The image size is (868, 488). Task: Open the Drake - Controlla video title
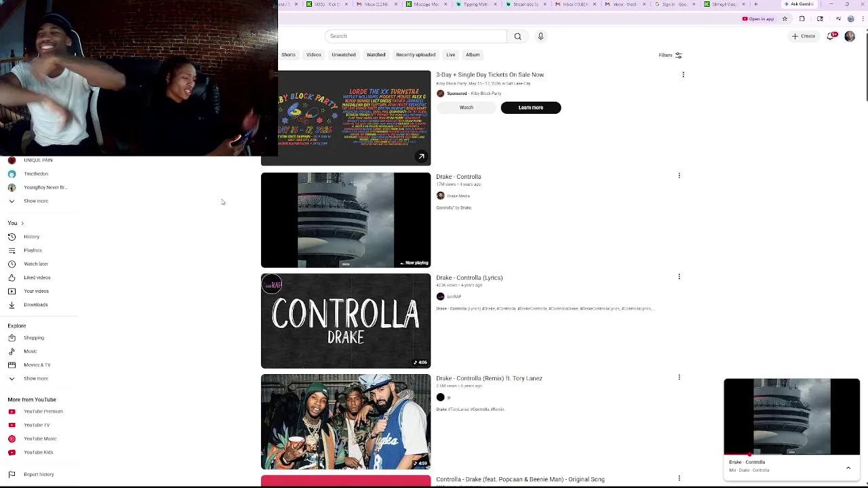tap(458, 177)
